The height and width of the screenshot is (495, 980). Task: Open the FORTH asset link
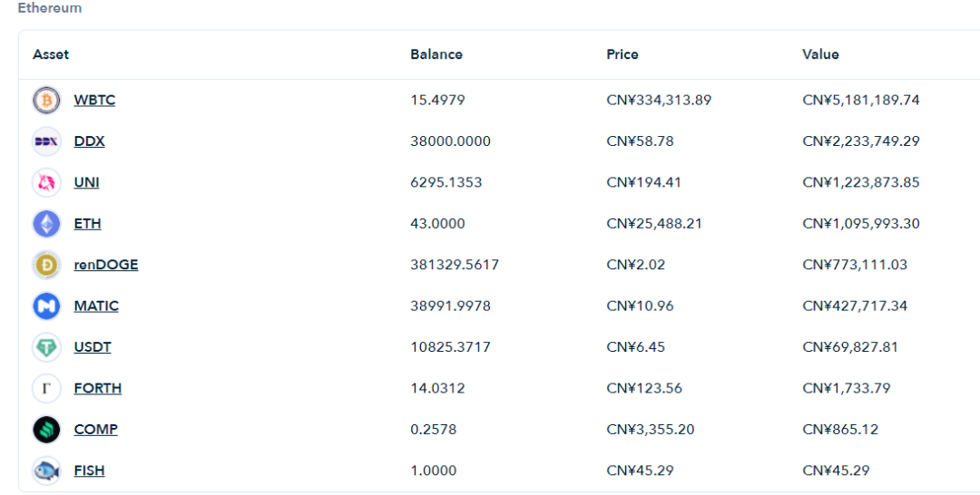[x=97, y=388]
